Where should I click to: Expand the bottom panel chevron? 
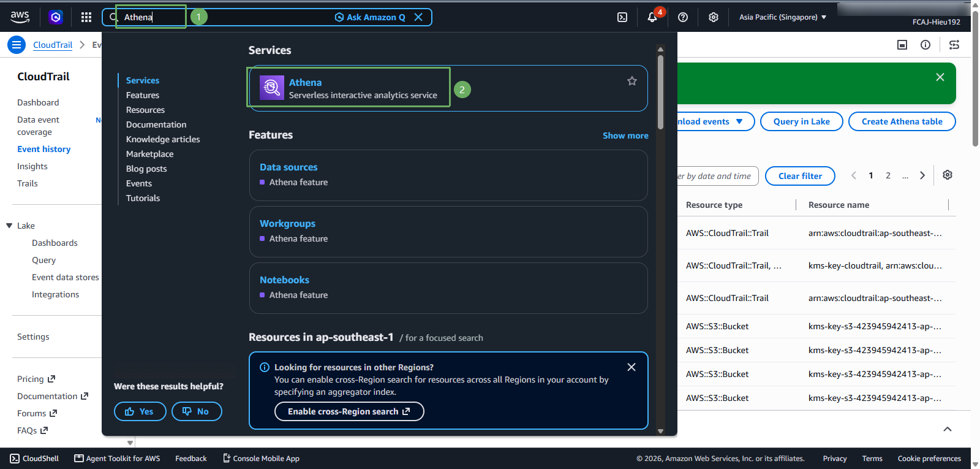pyautogui.click(x=948, y=429)
